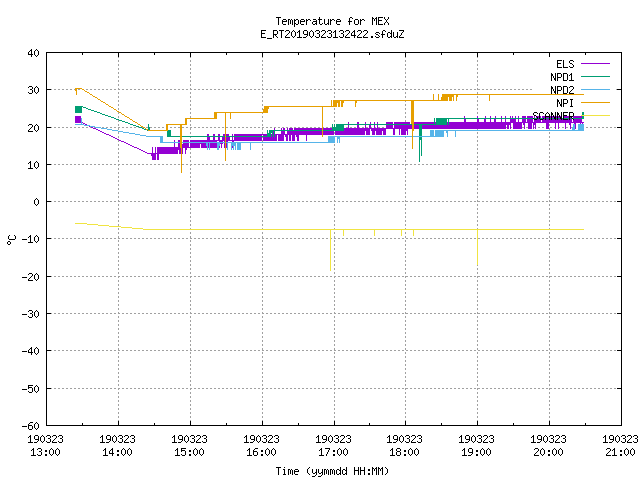Click the x-axis tick label 18:00
This screenshot has height=480, width=640.
[x=404, y=452]
